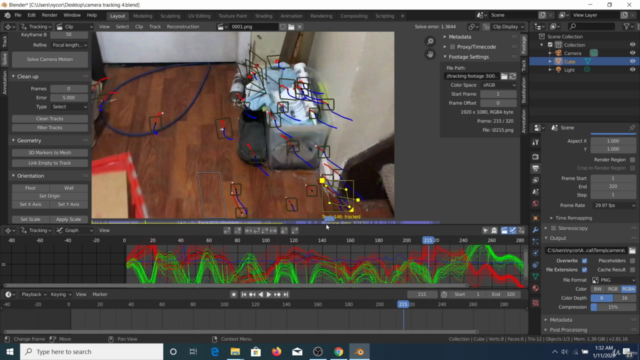Click the Apply Scale button
Image resolution: width=640 pixels, height=360 pixels.
[x=68, y=219]
